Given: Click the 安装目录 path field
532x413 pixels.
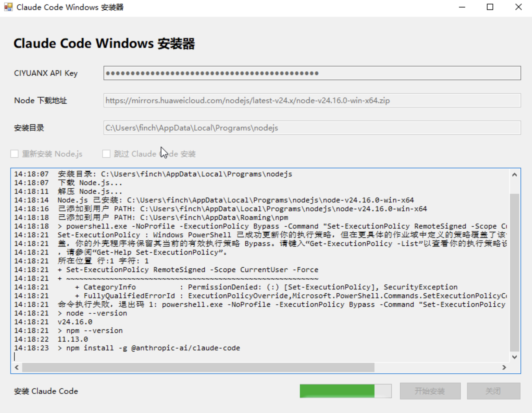Looking at the screenshot, I should point(312,128).
